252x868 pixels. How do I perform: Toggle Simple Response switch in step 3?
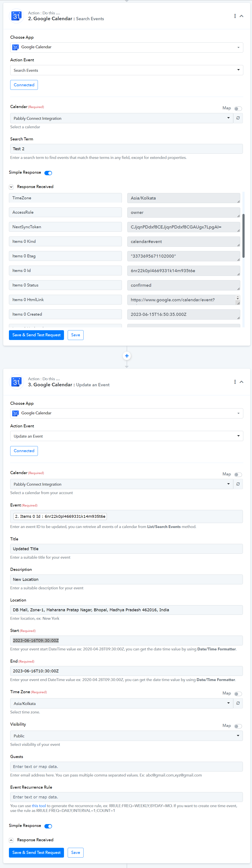tap(48, 826)
